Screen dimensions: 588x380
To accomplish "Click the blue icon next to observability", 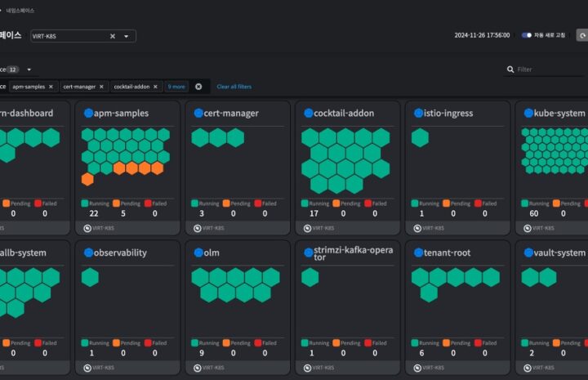I will click(x=88, y=253).
